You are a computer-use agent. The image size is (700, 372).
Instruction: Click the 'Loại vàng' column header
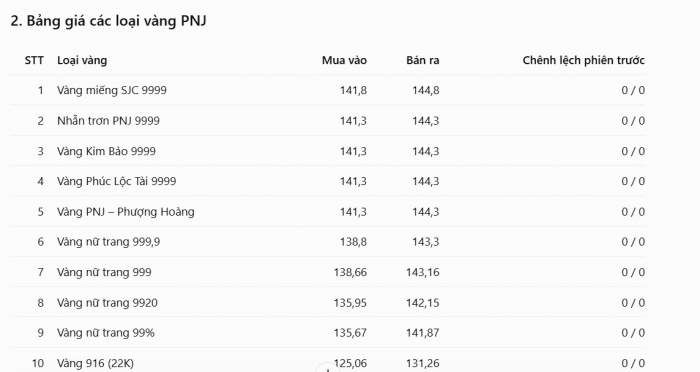[82, 60]
